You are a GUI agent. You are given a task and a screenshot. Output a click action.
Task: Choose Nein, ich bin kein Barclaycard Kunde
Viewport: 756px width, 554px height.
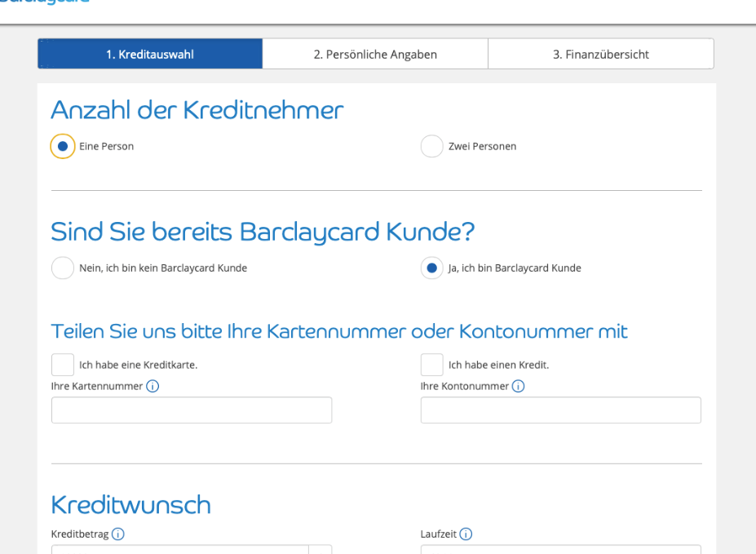(x=63, y=268)
